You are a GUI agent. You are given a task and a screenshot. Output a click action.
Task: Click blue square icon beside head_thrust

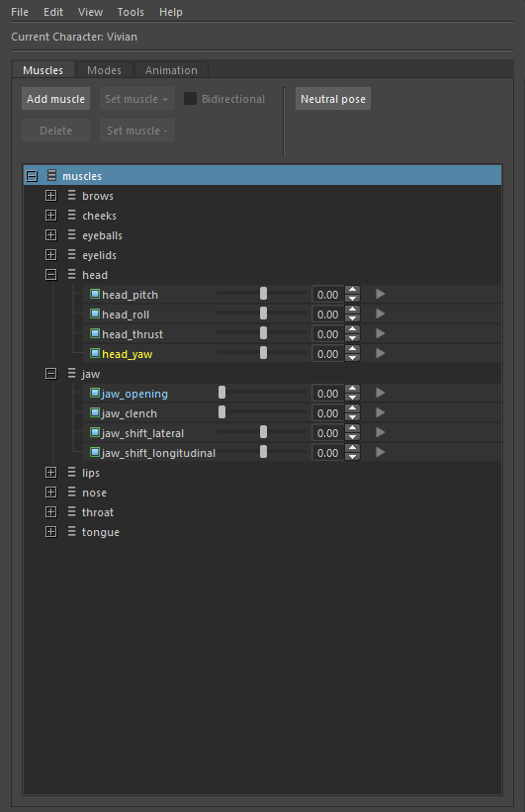(x=95, y=333)
